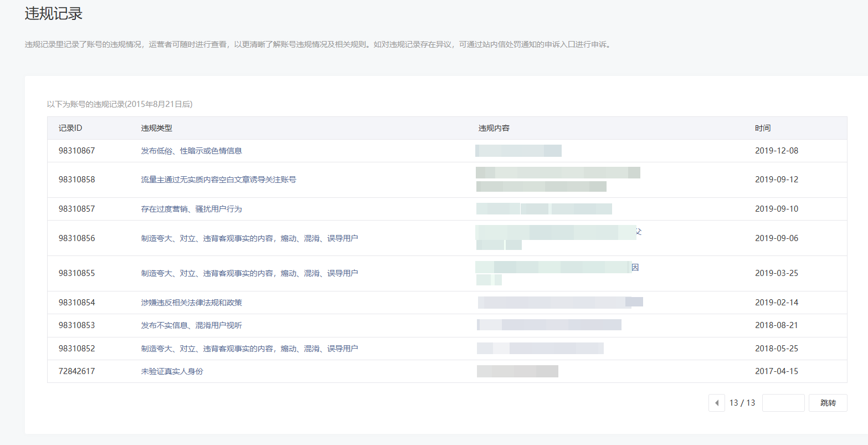Click the 违规记录 page title
868x445 pixels.
point(54,13)
